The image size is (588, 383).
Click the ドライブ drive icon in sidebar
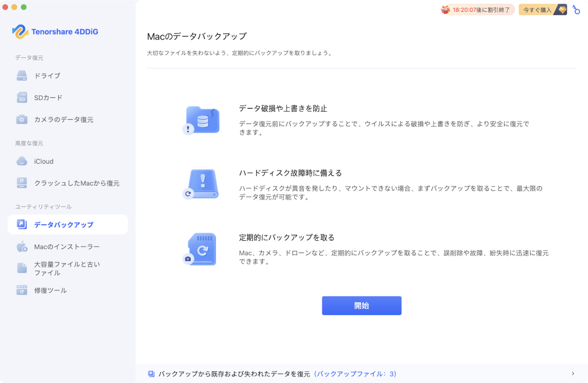[x=22, y=76]
